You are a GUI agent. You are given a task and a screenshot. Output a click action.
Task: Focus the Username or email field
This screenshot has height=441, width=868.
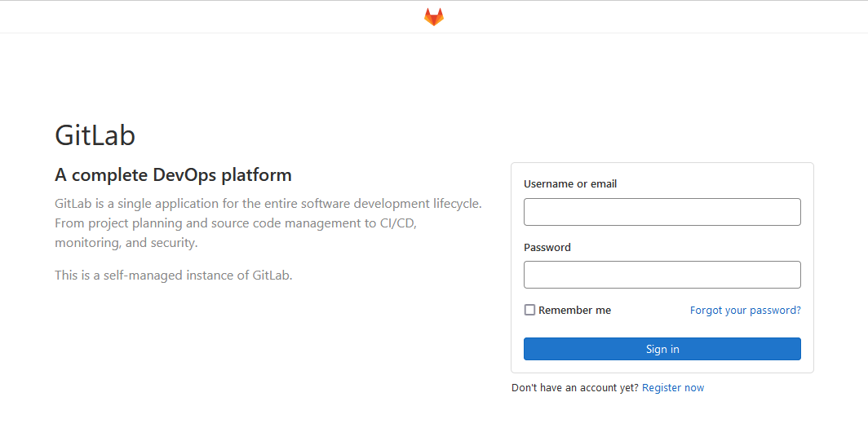pyautogui.click(x=662, y=212)
